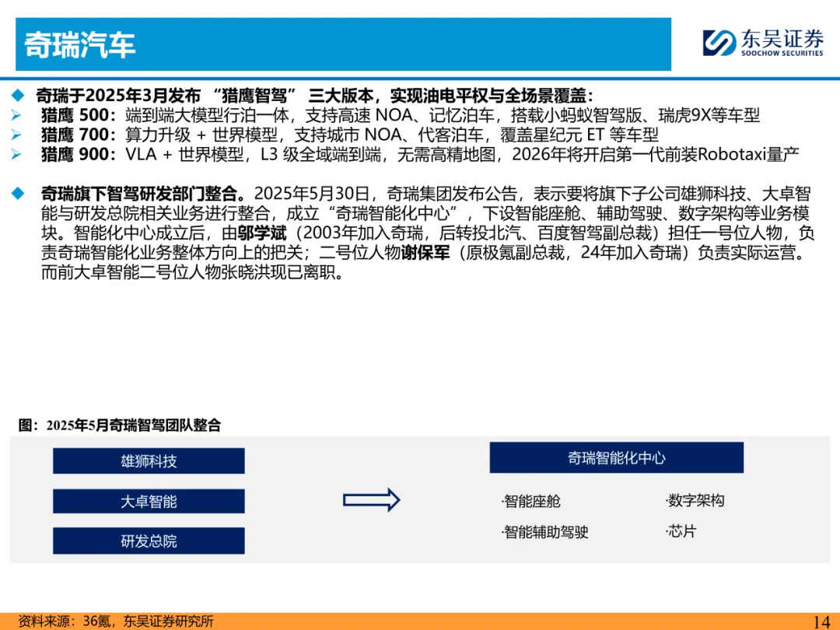
Task: Click the Soochow Securities logo icon
Action: pyautogui.click(x=719, y=42)
